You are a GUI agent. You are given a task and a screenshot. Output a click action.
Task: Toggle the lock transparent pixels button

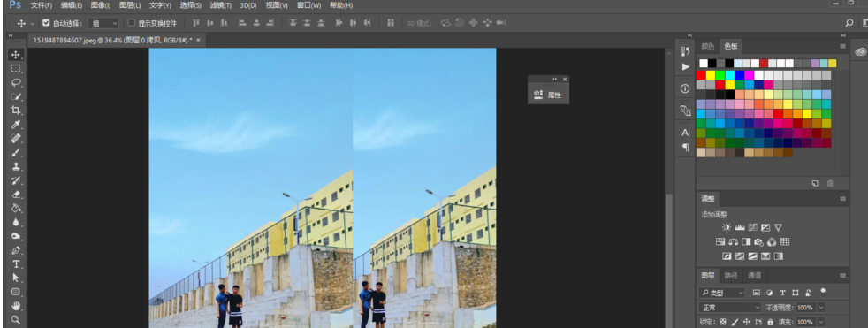(722, 322)
